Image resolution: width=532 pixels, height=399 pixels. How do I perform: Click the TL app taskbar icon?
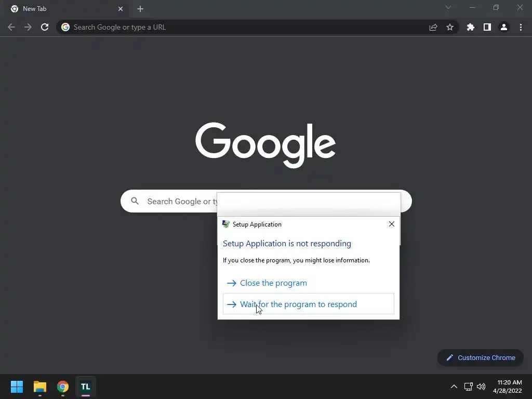point(86,387)
